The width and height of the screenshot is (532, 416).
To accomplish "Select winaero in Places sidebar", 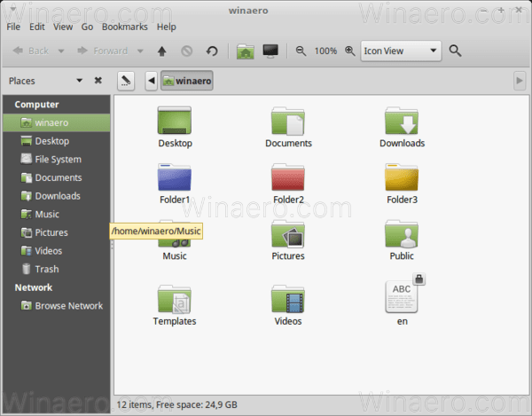I will click(57, 122).
